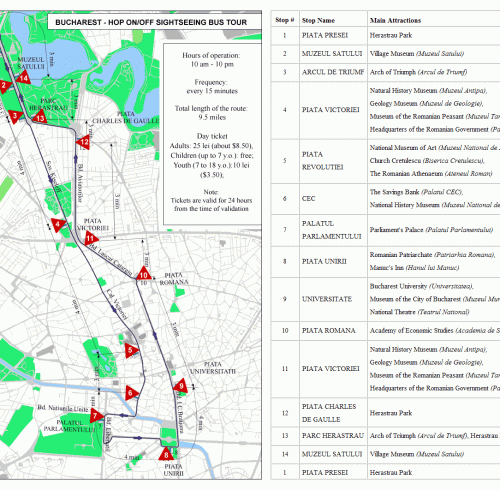Select red stop marker number 5
Screen dimensions: 500x490
click(131, 350)
